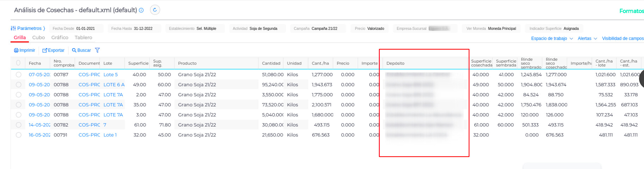The image size is (644, 169).
Task: Switch to the Cubo tab
Action: 38,38
